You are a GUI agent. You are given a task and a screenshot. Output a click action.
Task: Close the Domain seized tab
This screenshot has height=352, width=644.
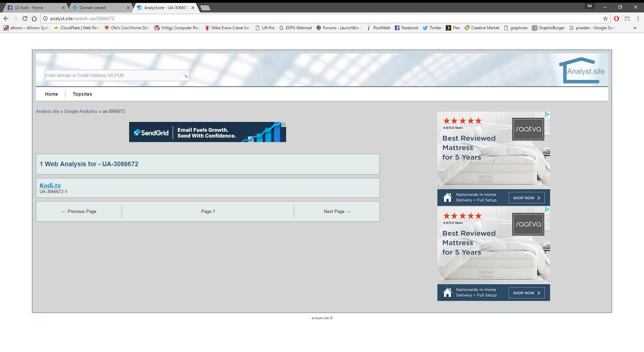click(128, 7)
